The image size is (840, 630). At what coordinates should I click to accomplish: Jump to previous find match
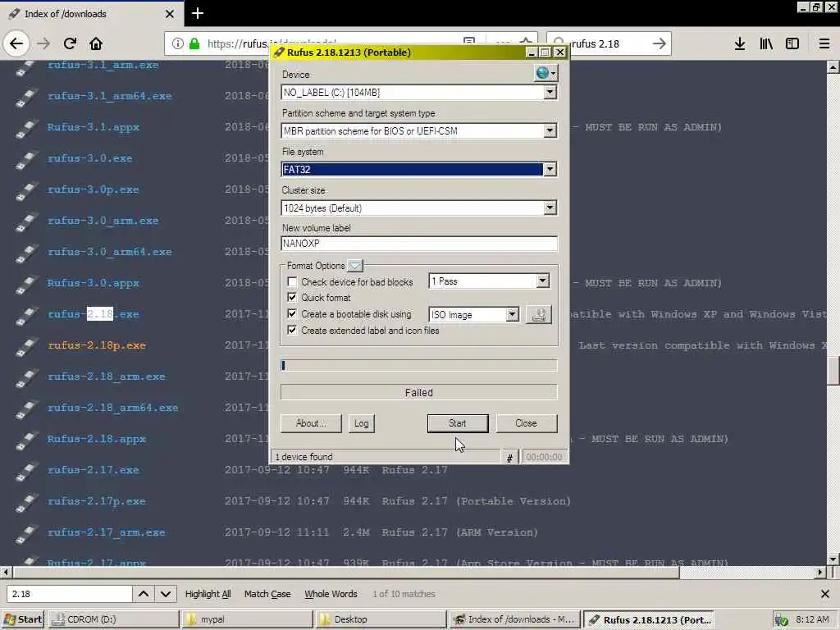pos(144,594)
